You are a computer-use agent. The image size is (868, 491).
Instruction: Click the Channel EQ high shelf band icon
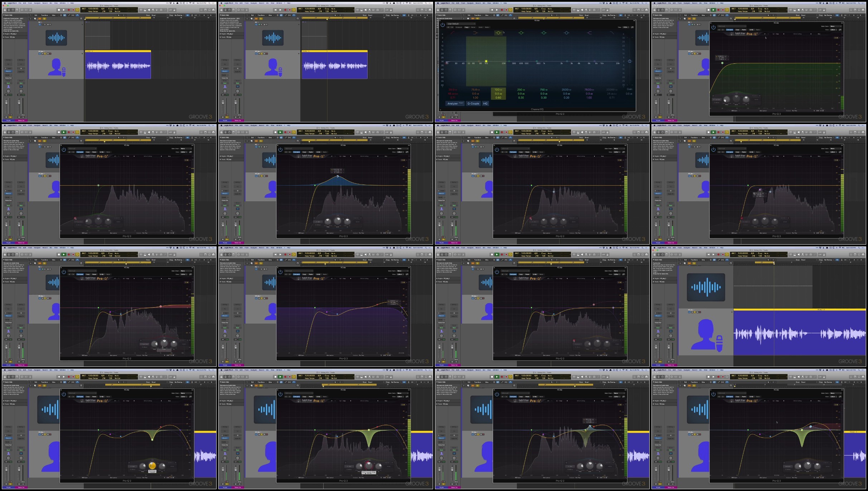coord(590,33)
